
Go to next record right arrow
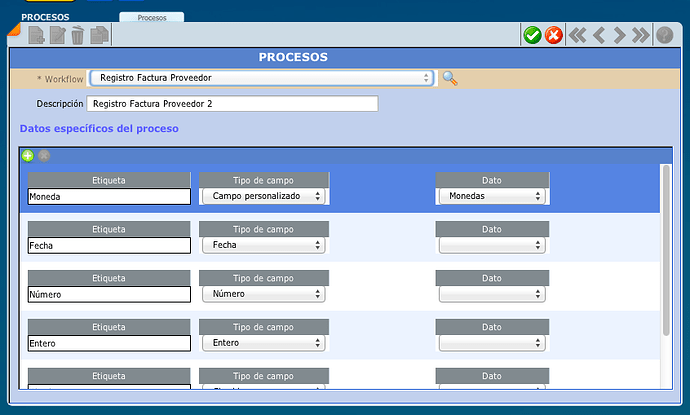click(619, 35)
